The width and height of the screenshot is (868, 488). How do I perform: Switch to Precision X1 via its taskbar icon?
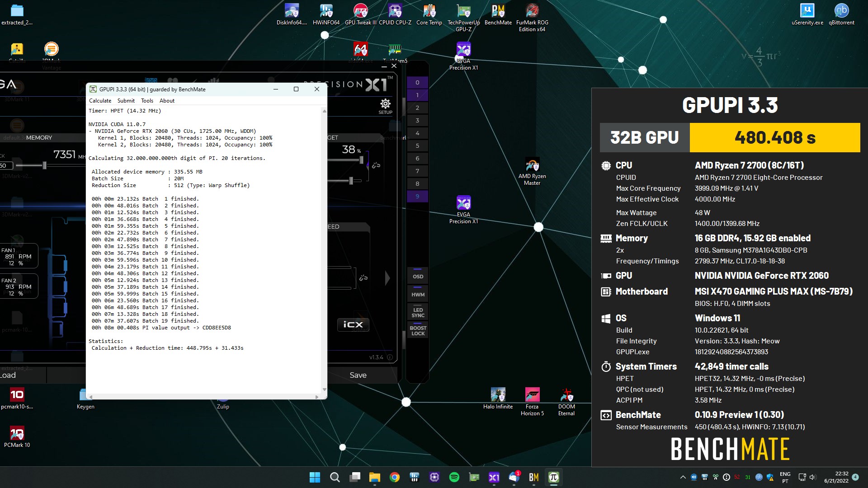(494, 477)
